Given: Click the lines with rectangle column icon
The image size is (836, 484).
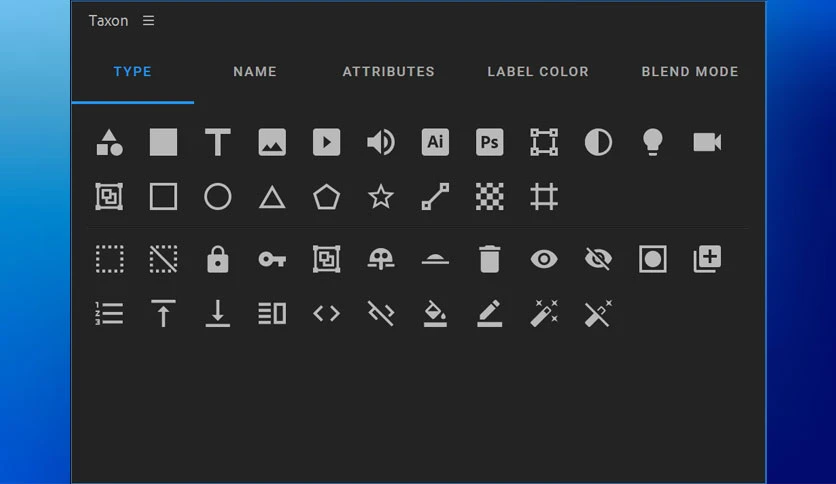Looking at the screenshot, I should pos(272,313).
